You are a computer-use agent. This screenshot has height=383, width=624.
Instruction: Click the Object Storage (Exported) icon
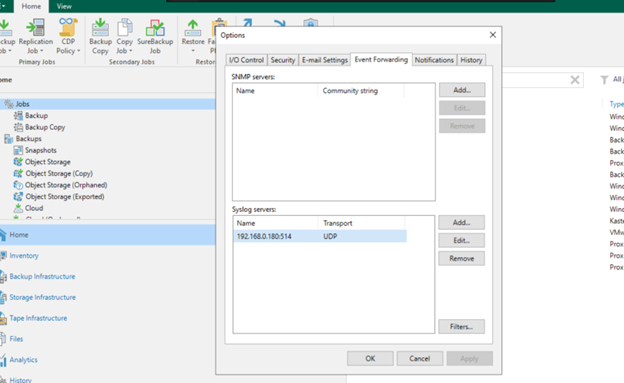click(x=18, y=196)
